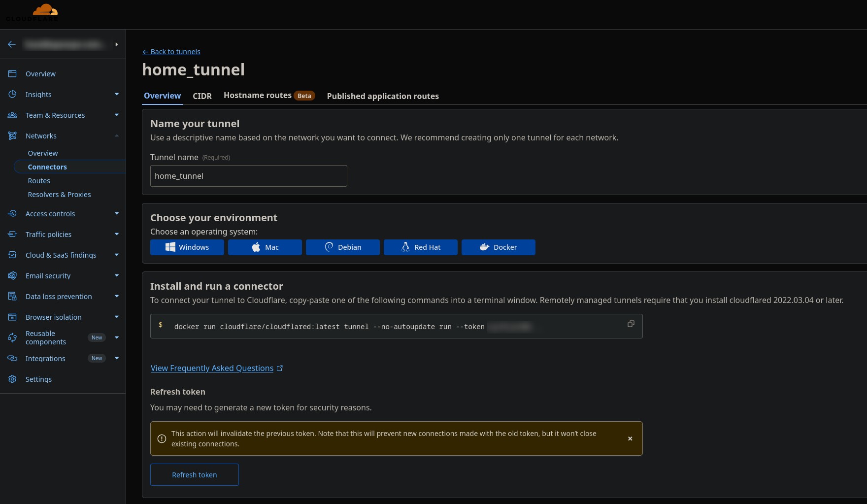Open the account switcher arrow

click(x=117, y=44)
